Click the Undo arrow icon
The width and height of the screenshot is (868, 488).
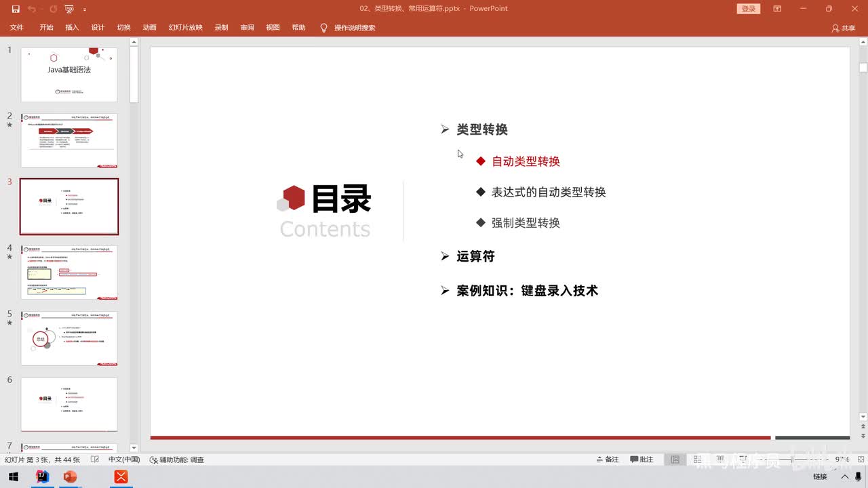pos(32,9)
